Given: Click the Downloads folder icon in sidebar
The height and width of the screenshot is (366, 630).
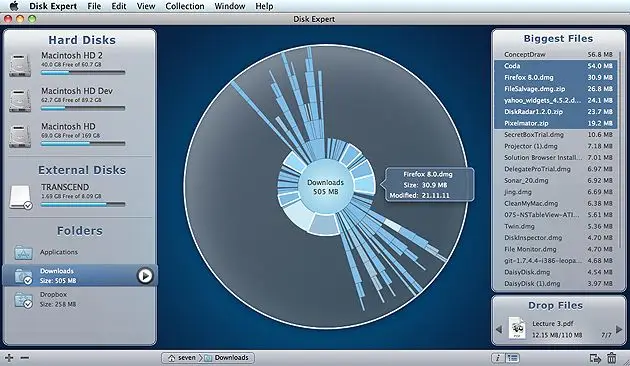Looking at the screenshot, I should (x=23, y=276).
